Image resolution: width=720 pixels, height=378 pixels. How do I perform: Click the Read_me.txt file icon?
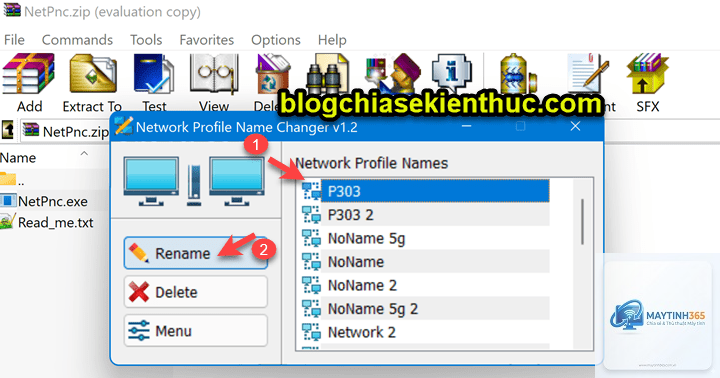tap(8, 222)
